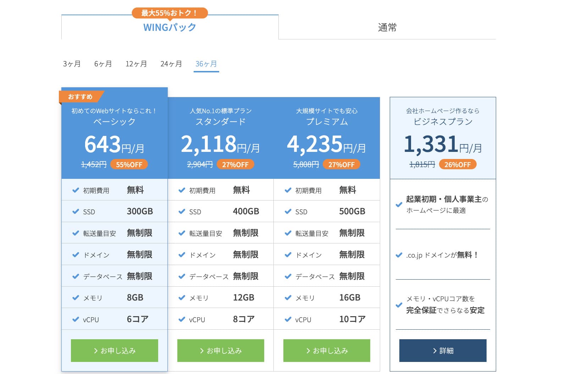588x374 pixels.
Task: Click the 1,331円/月 price
Action: (443, 144)
